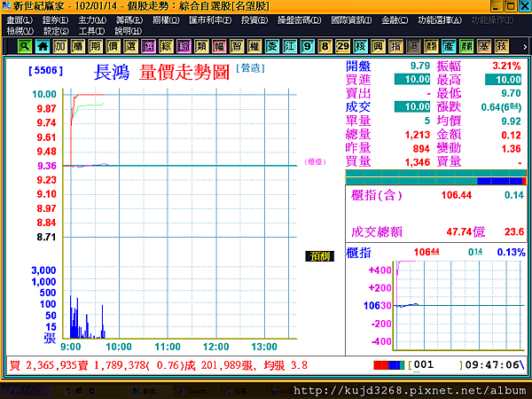Image resolution: width=532 pixels, height=399 pixels.
Task: Open the 籌碼(R) menu
Action: point(129,20)
